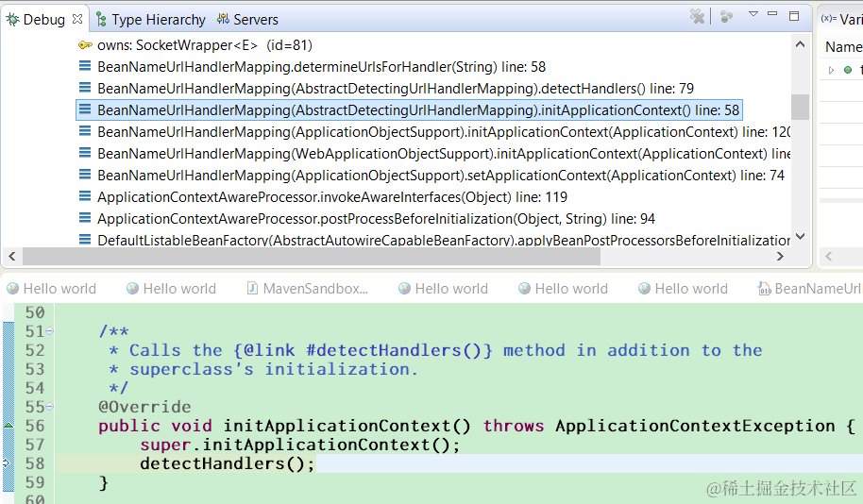This screenshot has width=863, height=504.
Task: Select postProcessBeforeInitialization(Object, String) line: 94 frame
Action: [x=377, y=219]
